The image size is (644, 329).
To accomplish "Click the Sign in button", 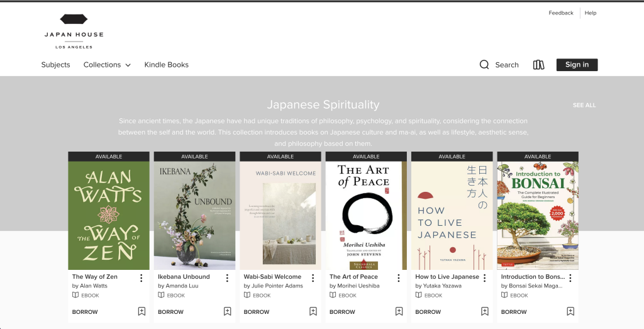I will point(577,65).
